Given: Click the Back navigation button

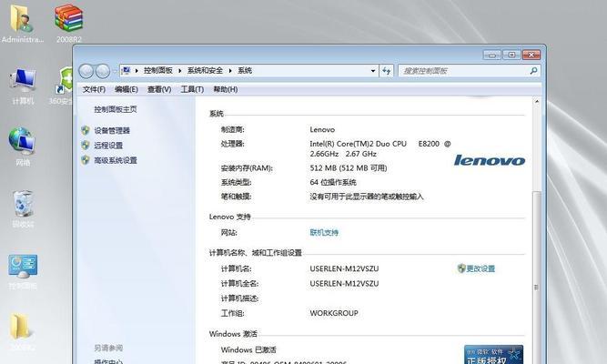Looking at the screenshot, I should (86, 71).
